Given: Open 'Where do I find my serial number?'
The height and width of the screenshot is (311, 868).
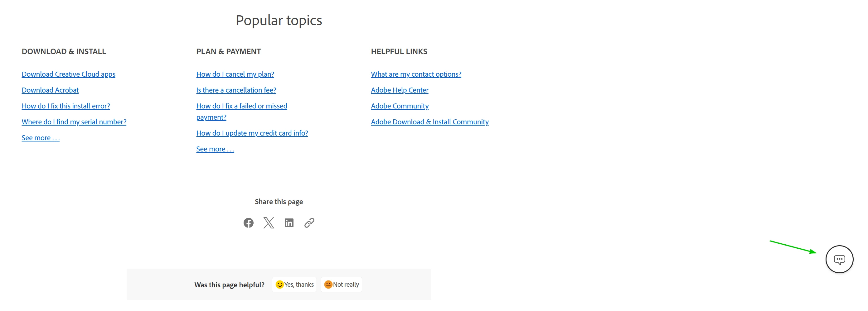Looking at the screenshot, I should pos(74,122).
